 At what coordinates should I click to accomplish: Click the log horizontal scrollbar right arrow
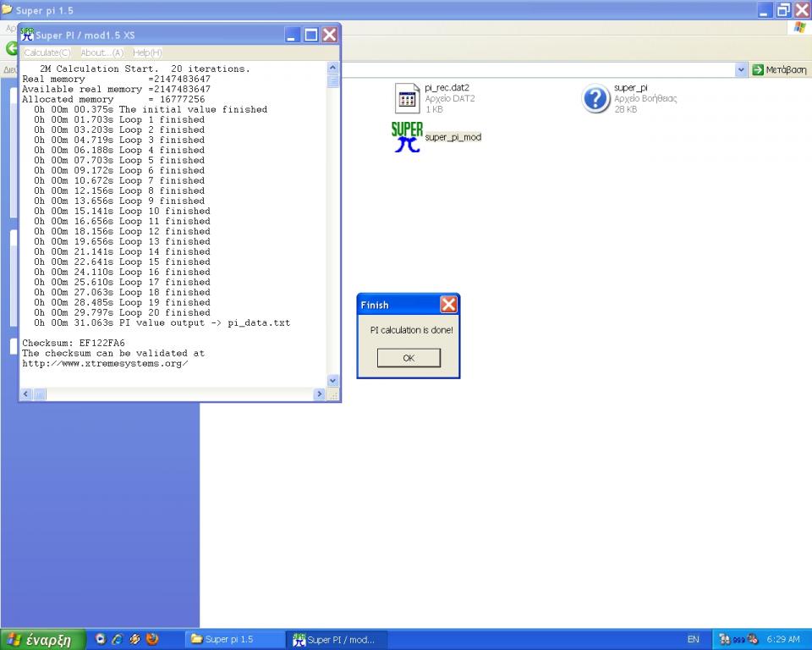pos(319,394)
